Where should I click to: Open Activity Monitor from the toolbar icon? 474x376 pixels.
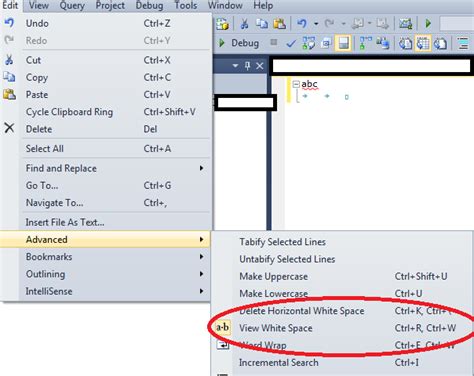point(406,24)
